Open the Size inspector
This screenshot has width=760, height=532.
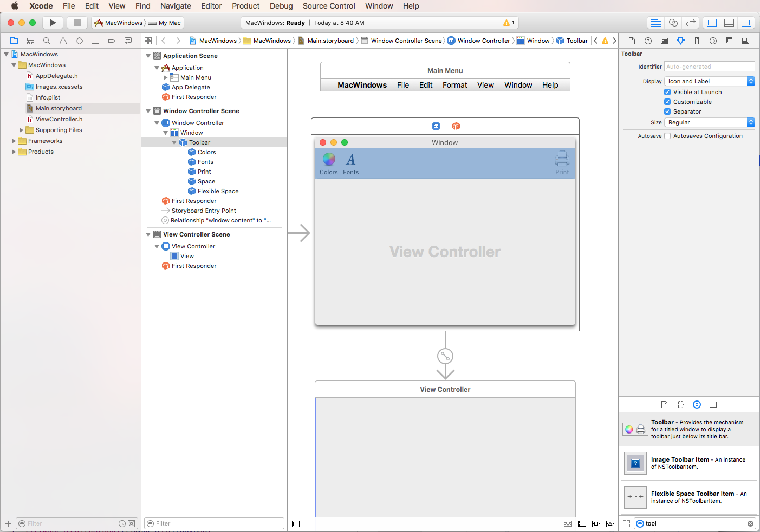pos(697,41)
